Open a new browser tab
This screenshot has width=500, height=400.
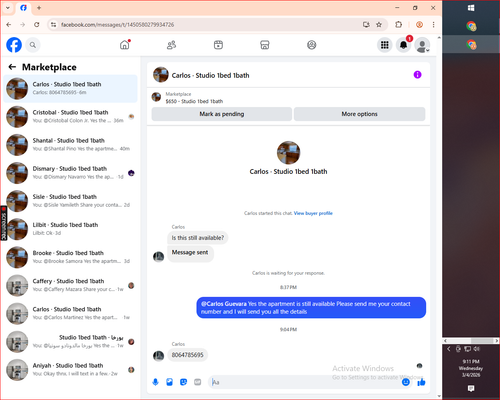[39, 8]
